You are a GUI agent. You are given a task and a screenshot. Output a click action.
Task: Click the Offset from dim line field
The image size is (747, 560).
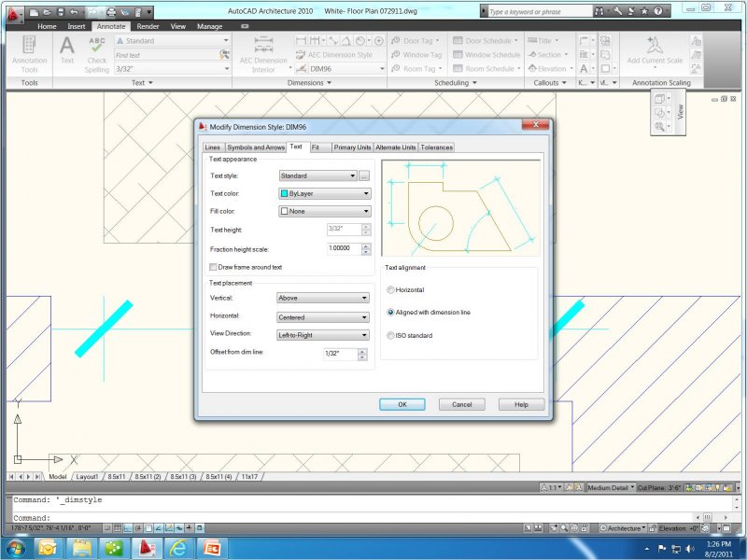(340, 354)
